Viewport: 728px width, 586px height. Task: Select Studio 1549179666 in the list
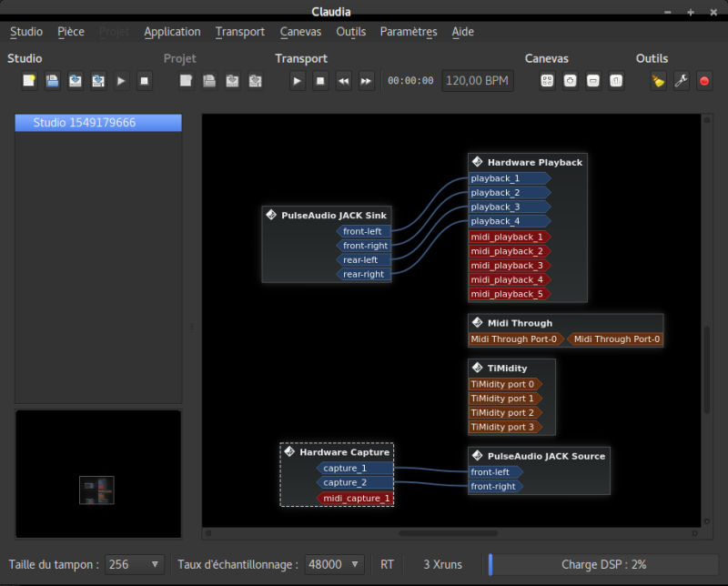[98, 123]
